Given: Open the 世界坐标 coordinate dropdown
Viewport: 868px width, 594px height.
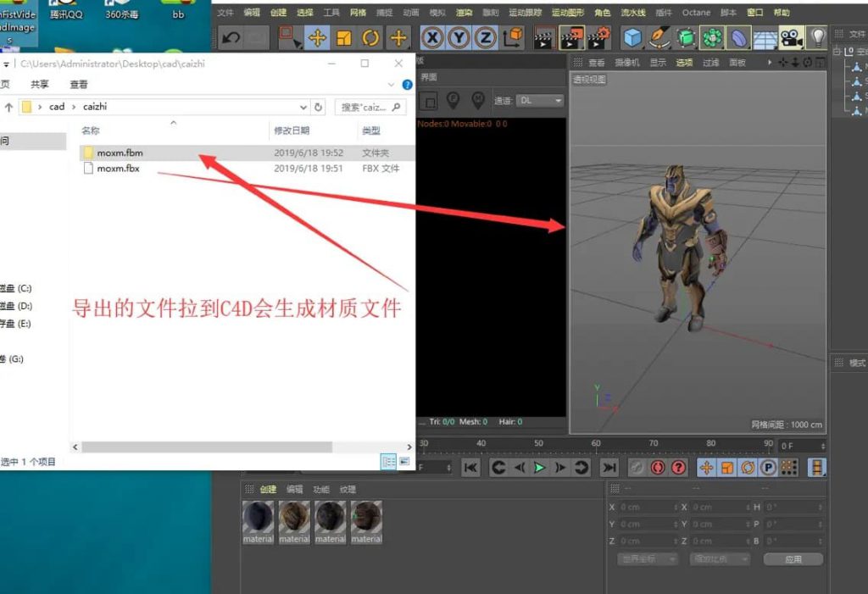Looking at the screenshot, I should point(647,559).
